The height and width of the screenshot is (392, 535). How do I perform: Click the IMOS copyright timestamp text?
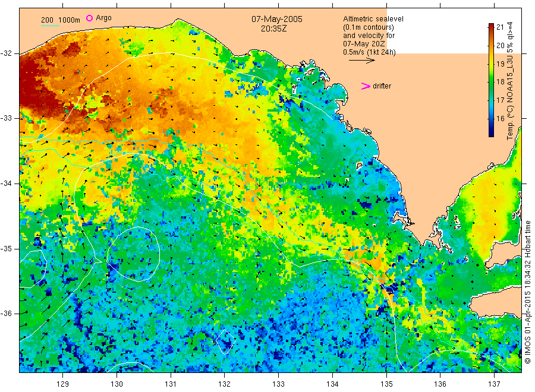[527, 292]
